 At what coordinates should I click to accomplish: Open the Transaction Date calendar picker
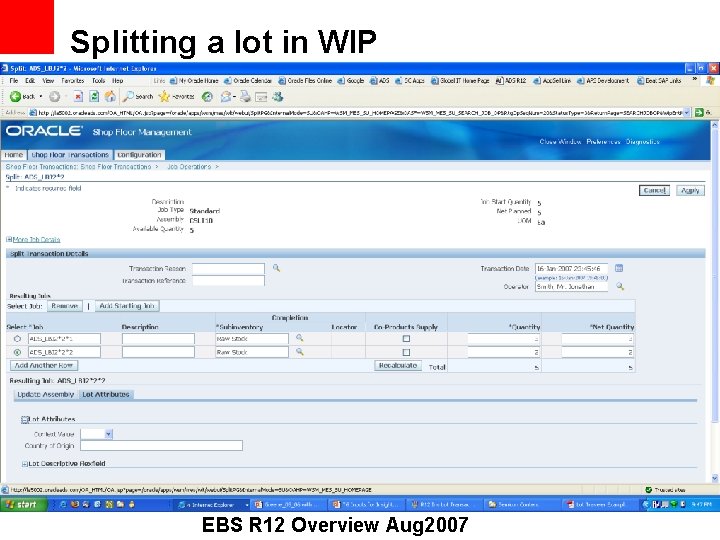[x=619, y=268]
